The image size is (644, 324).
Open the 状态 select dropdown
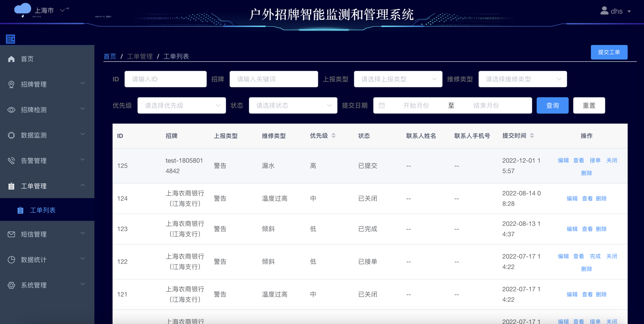click(x=293, y=105)
